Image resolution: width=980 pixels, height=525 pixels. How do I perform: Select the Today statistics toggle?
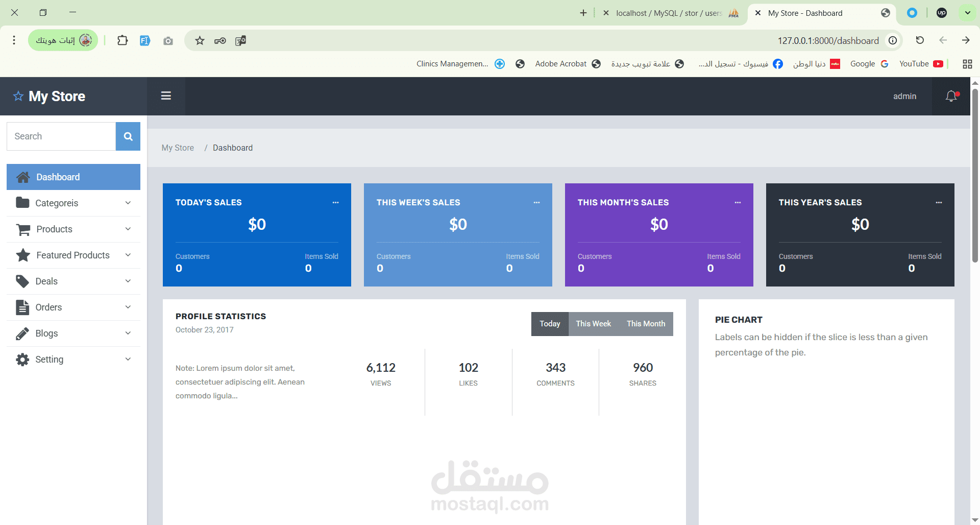550,324
